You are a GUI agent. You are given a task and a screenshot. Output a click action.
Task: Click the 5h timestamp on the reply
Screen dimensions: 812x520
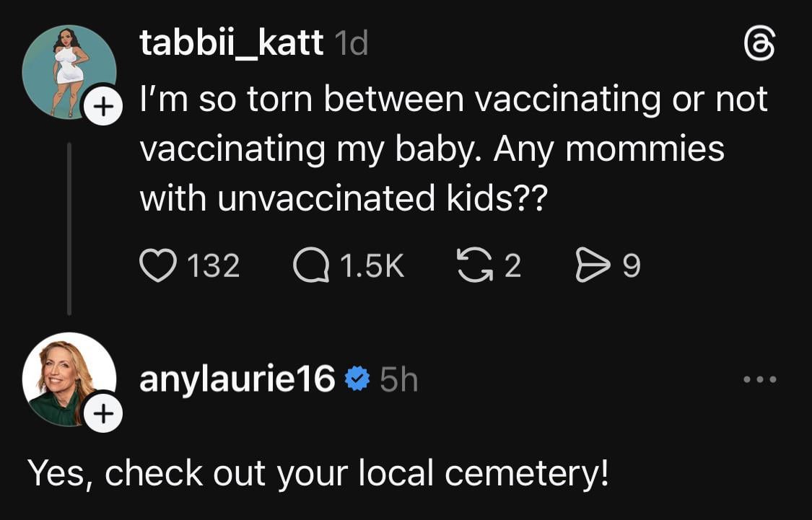398,379
